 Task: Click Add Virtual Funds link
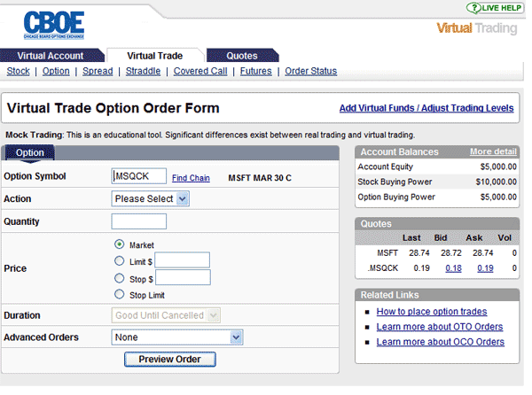(x=426, y=109)
